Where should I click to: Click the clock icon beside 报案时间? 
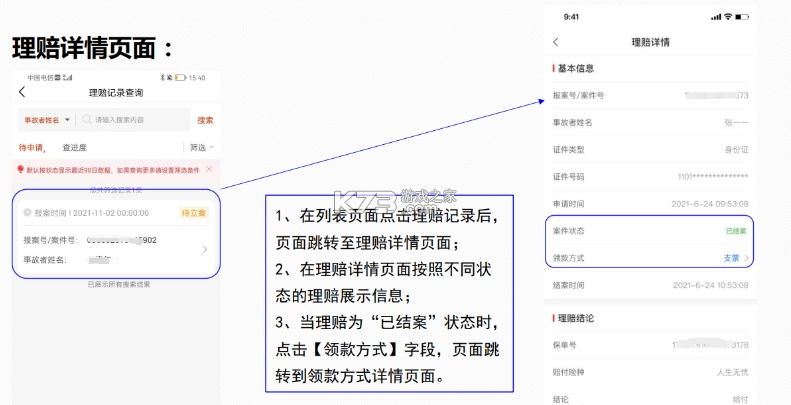tap(27, 212)
